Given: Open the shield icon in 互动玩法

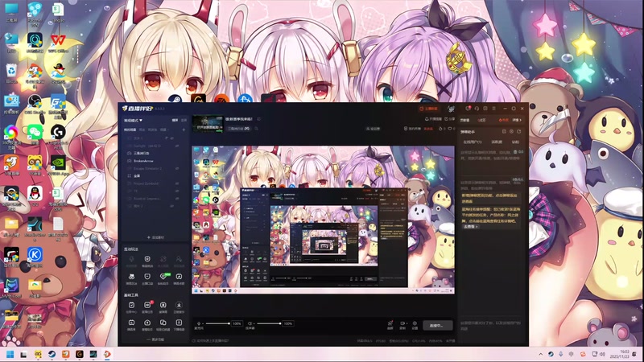Looking at the screenshot, I should pos(147,261).
